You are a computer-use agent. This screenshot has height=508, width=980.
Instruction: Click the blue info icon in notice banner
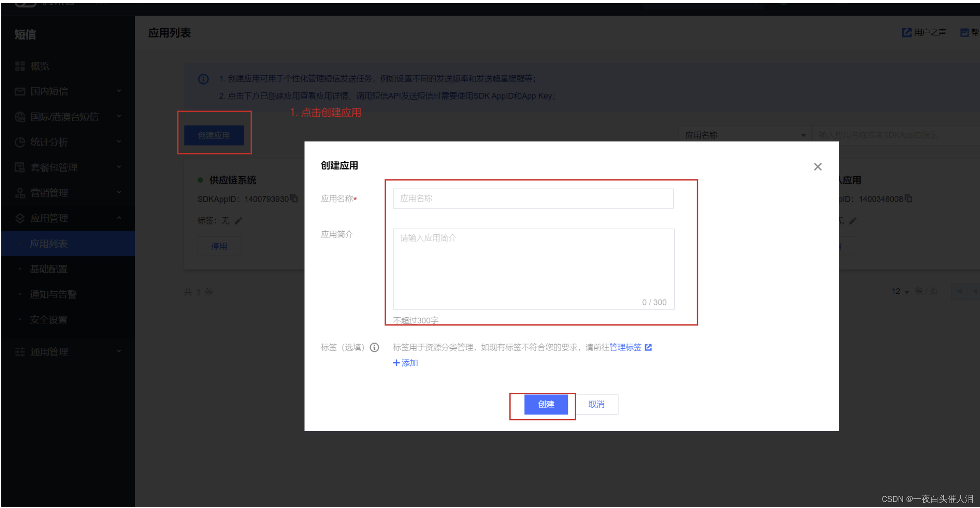[203, 79]
